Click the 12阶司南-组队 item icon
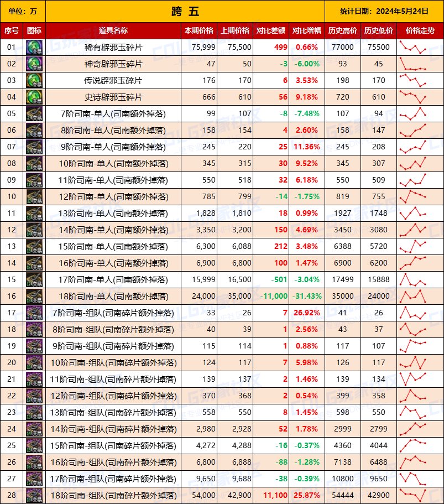Screen dimensions: 444x504 (x=34, y=396)
